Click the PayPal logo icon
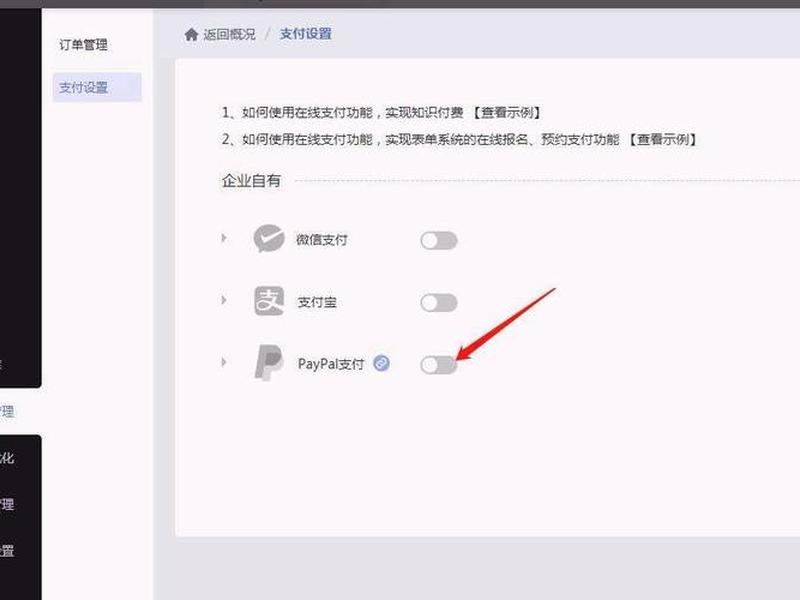The width and height of the screenshot is (800, 600). [x=268, y=363]
